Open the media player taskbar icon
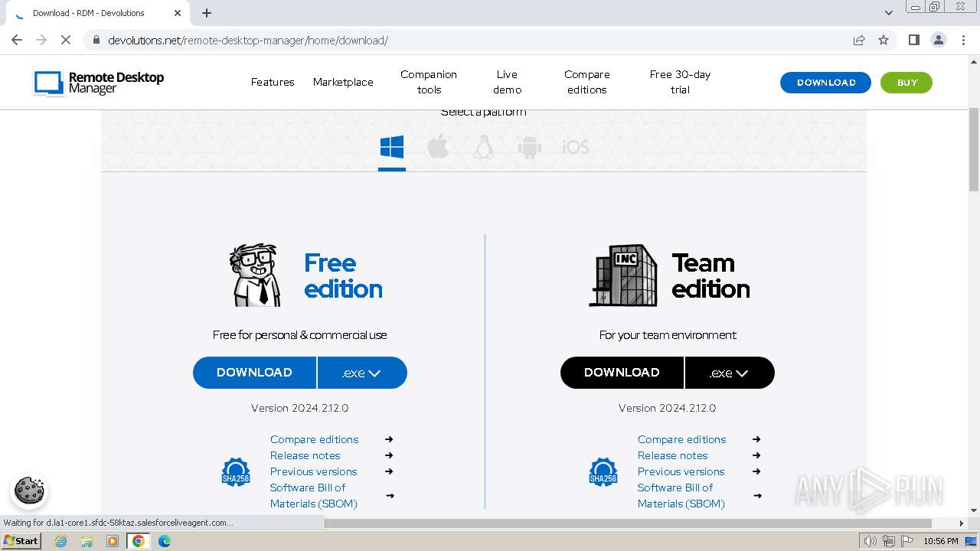This screenshot has height=551, width=980. [x=113, y=541]
